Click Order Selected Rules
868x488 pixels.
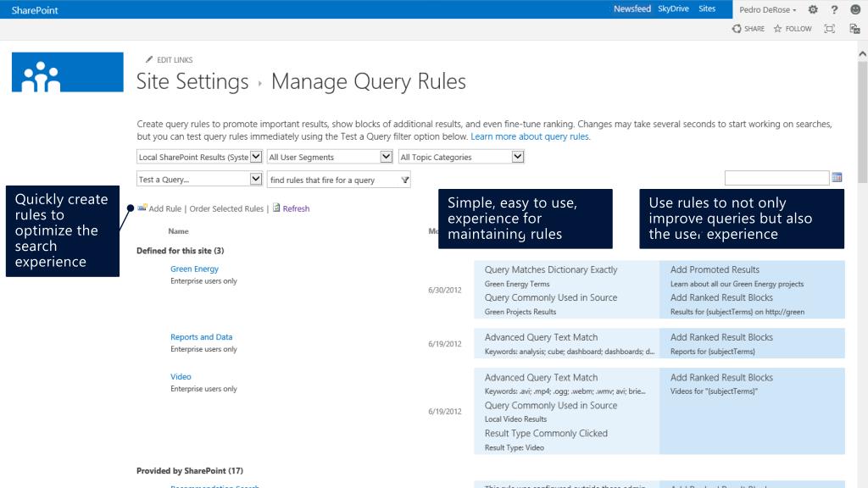(226, 208)
